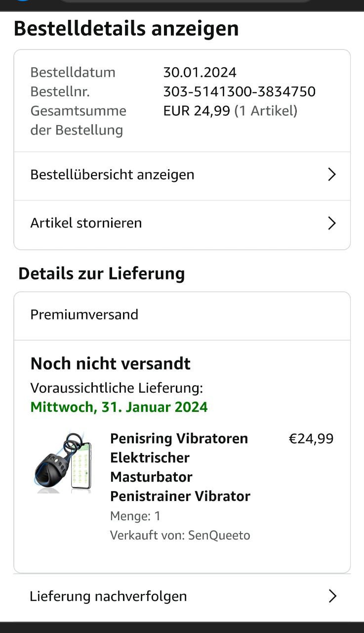Screen dimensions: 364x633
Task: Open the product image thumbnail
Action: click(x=63, y=463)
